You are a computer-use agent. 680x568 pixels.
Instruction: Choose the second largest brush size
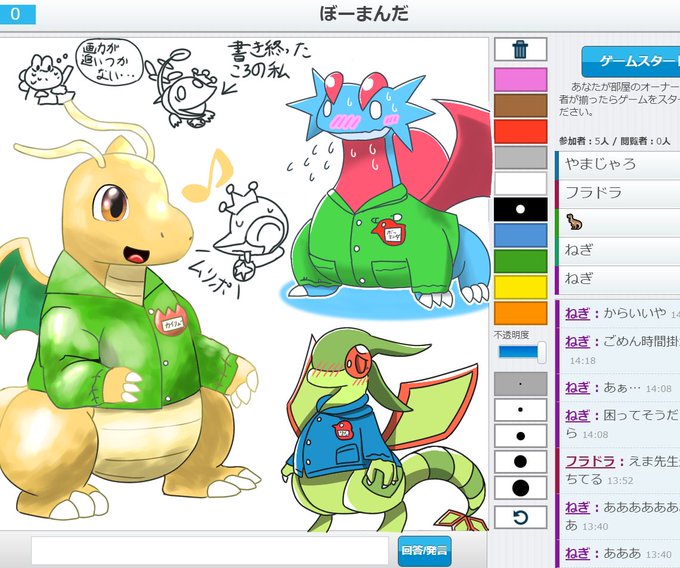point(520,462)
